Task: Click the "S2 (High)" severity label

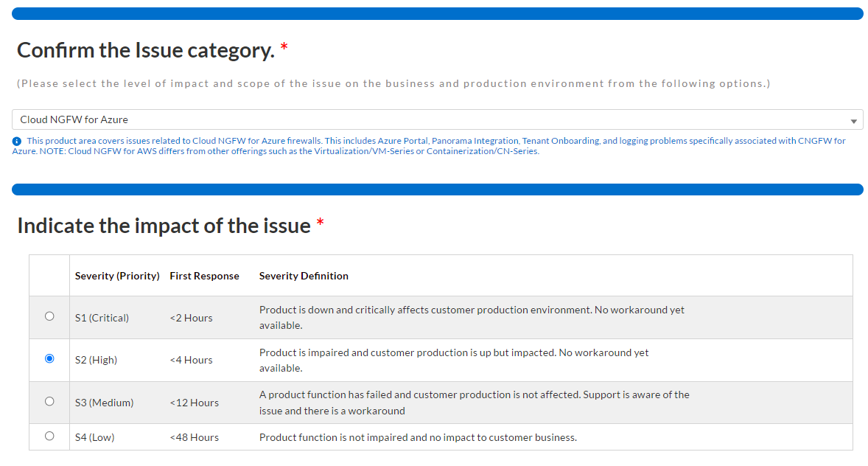Action: click(96, 360)
